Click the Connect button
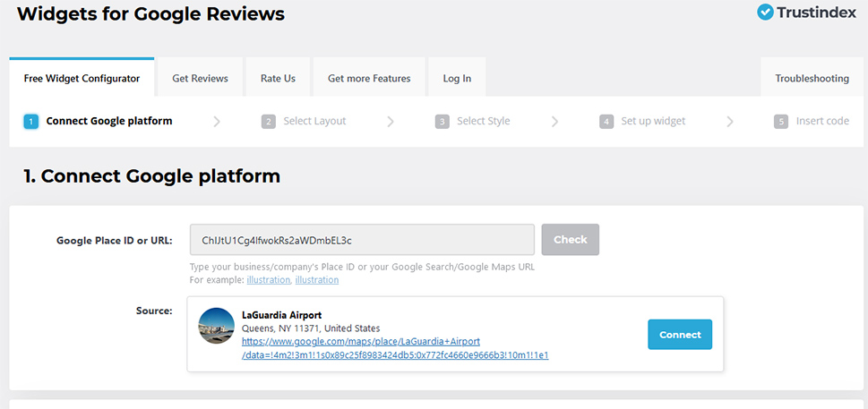This screenshot has width=868, height=409. [680, 335]
